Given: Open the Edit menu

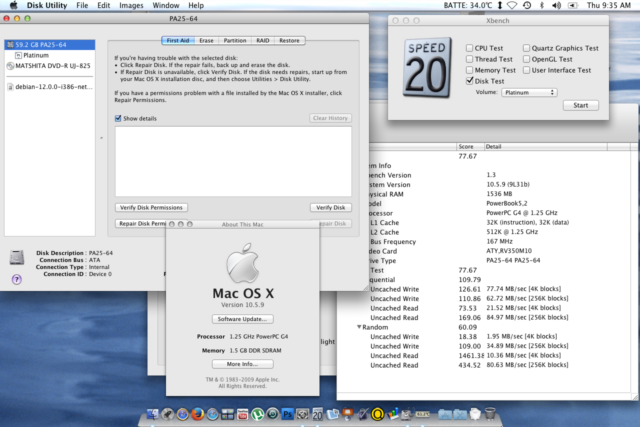Looking at the screenshot, I should tap(104, 5).
